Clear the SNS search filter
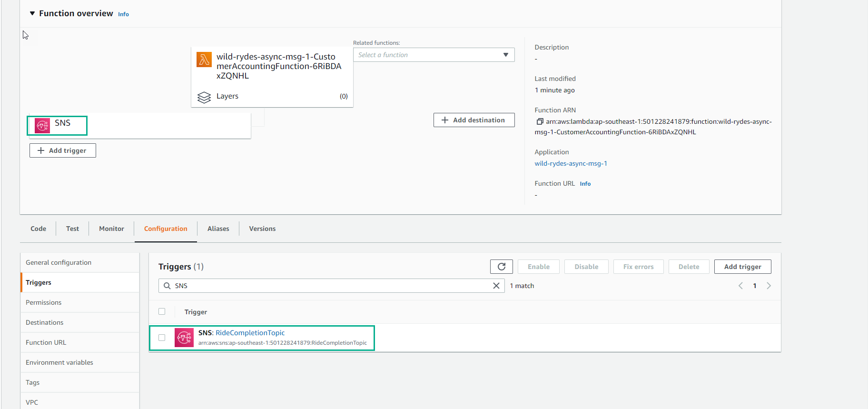The width and height of the screenshot is (868, 409). (496, 286)
